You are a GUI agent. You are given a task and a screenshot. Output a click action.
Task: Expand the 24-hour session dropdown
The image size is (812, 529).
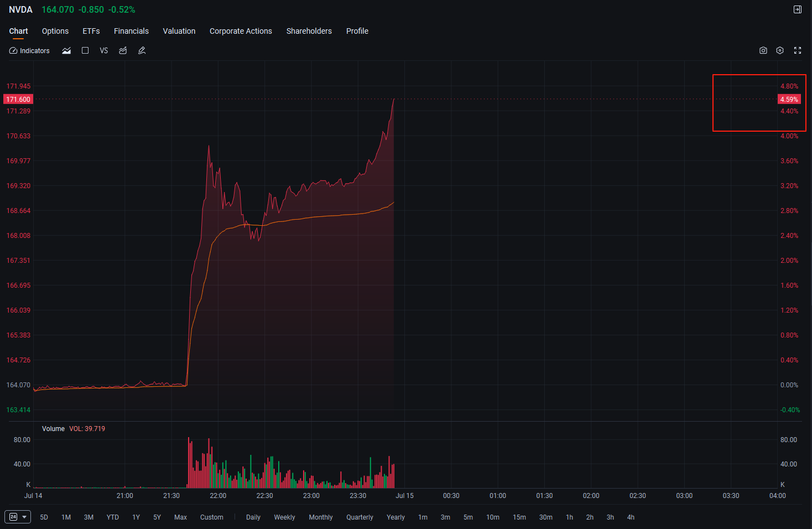click(x=18, y=517)
